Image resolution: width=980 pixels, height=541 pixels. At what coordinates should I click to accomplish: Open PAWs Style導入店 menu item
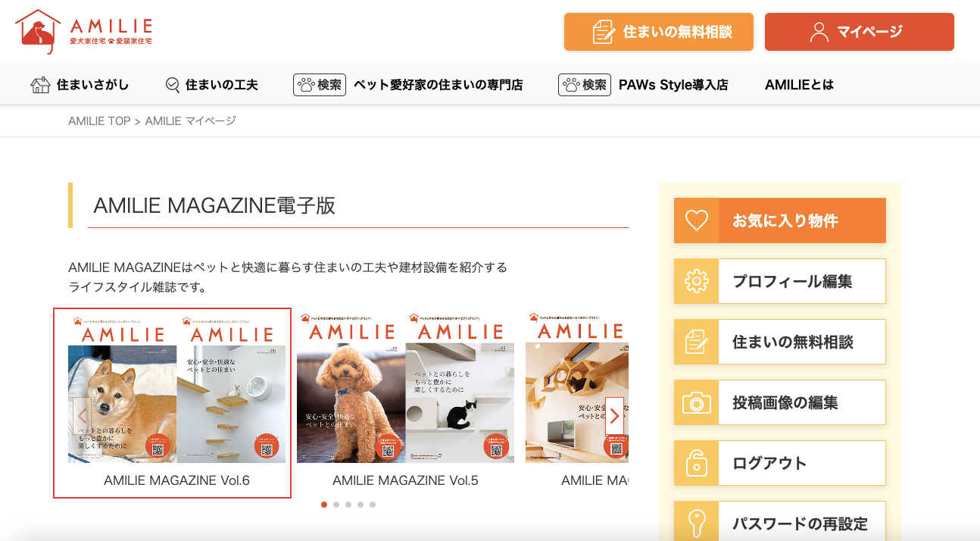click(643, 85)
